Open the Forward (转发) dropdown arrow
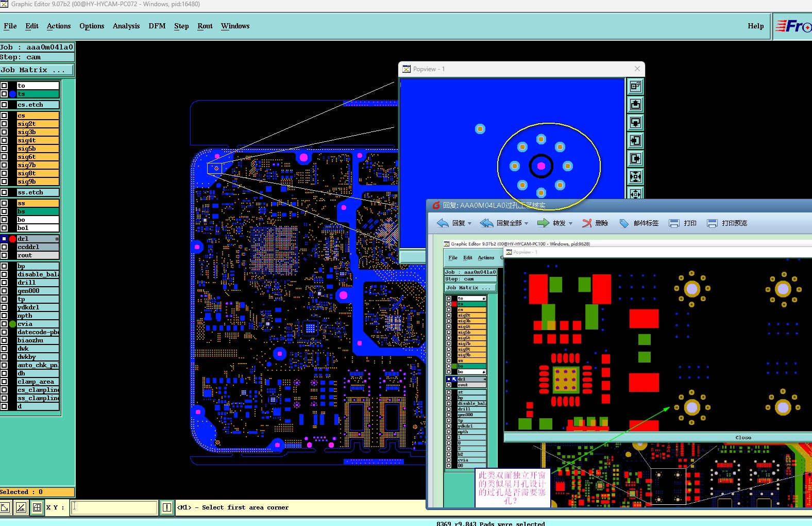 coord(570,223)
